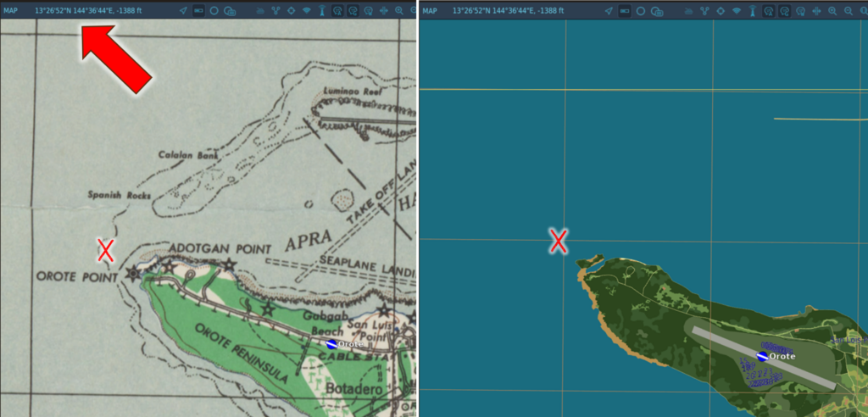Click the arrow pointer icon in left map toolbar
This screenshot has height=417, width=868.
pyautogui.click(x=183, y=11)
